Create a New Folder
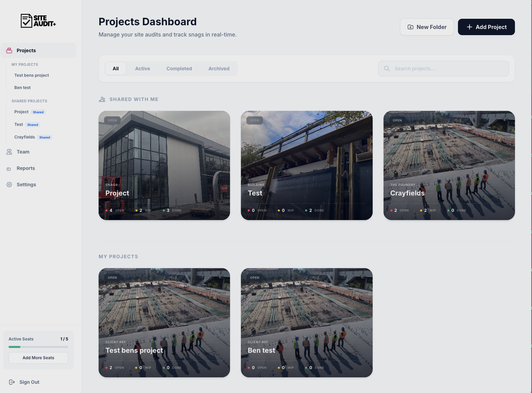 pos(427,27)
